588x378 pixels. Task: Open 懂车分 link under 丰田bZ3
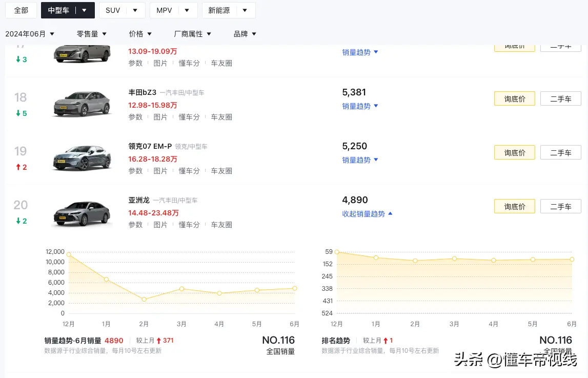click(x=189, y=117)
